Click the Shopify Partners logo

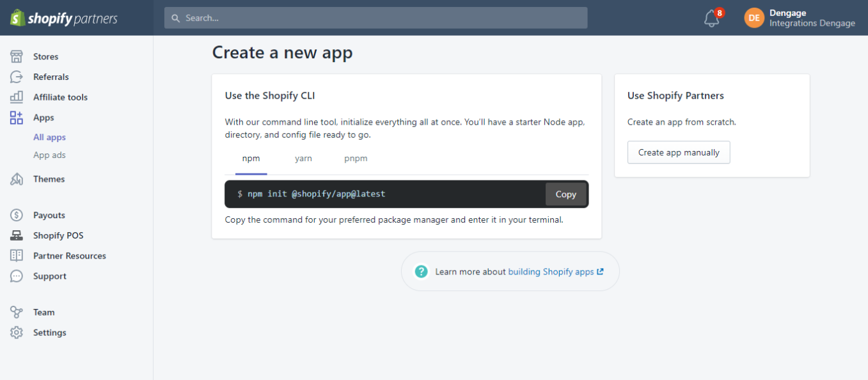(x=63, y=17)
